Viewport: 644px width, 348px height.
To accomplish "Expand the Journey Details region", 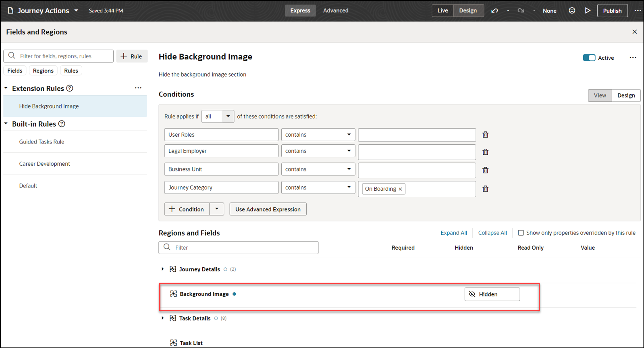I will point(162,269).
